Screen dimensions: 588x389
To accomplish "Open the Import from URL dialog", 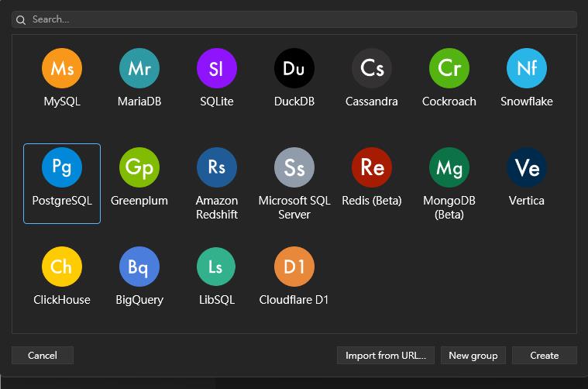I will (386, 355).
